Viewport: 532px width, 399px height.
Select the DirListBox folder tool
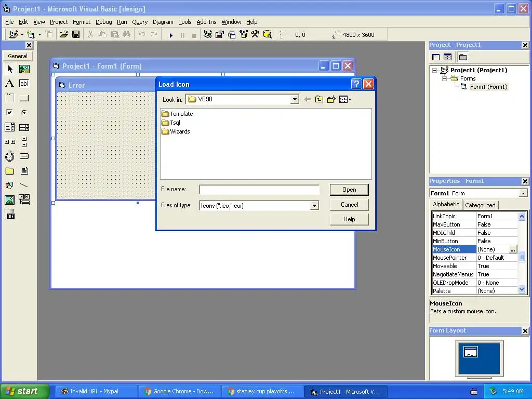click(x=10, y=170)
